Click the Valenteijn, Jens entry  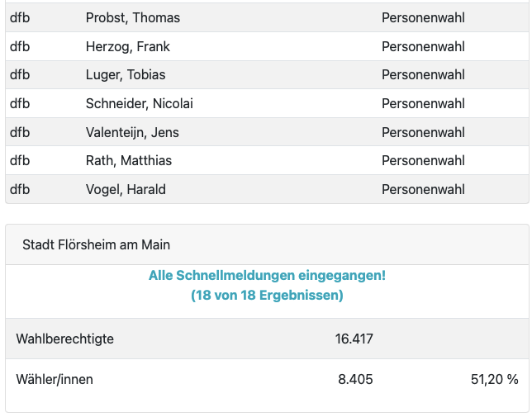tap(132, 133)
